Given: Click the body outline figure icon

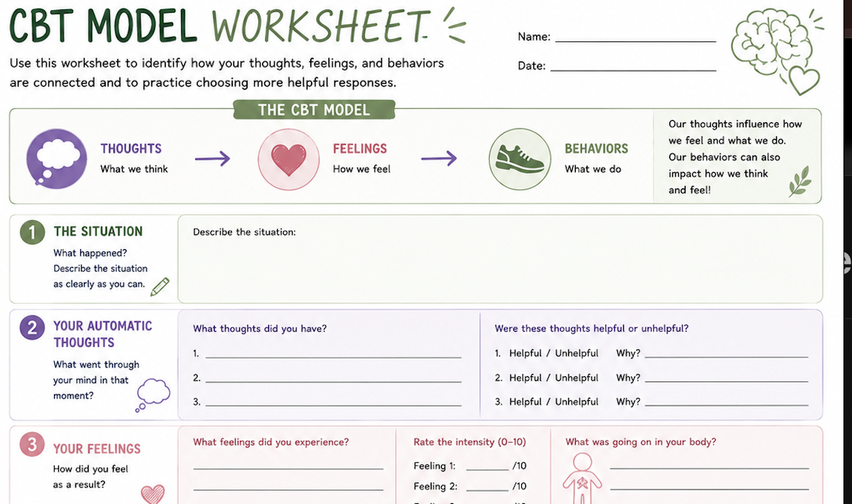Looking at the screenshot, I should tap(582, 478).
